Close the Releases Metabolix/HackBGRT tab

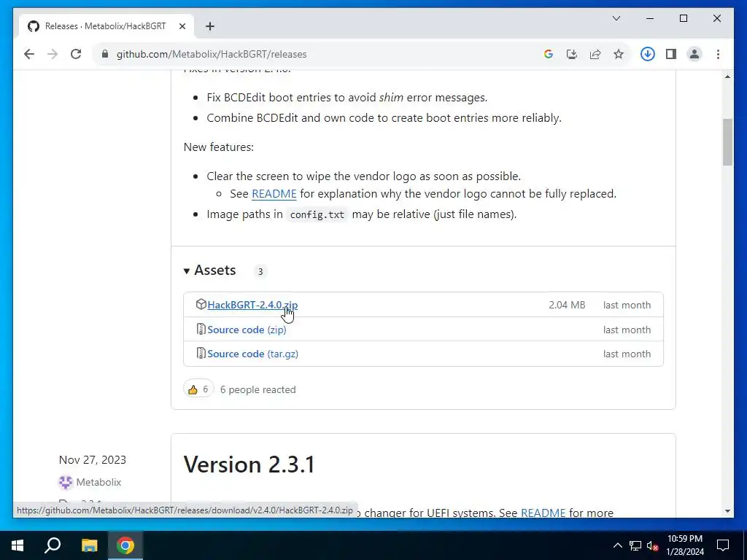point(182,26)
